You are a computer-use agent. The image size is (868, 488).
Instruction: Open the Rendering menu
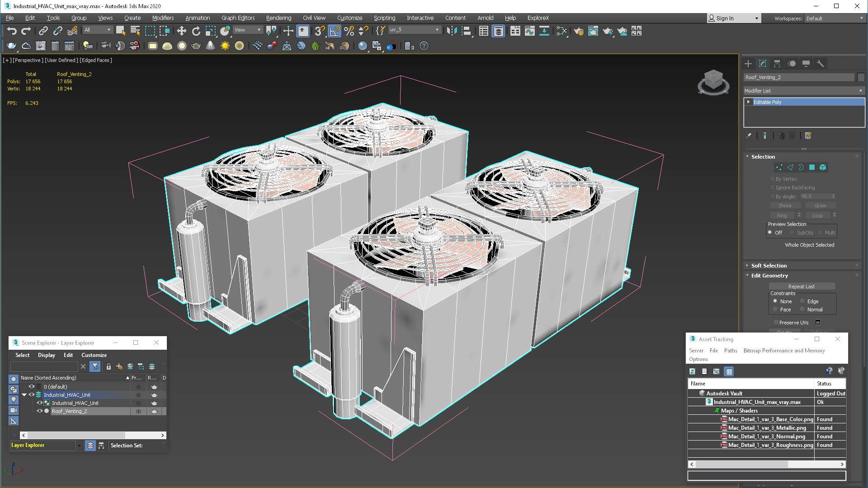pyautogui.click(x=278, y=18)
